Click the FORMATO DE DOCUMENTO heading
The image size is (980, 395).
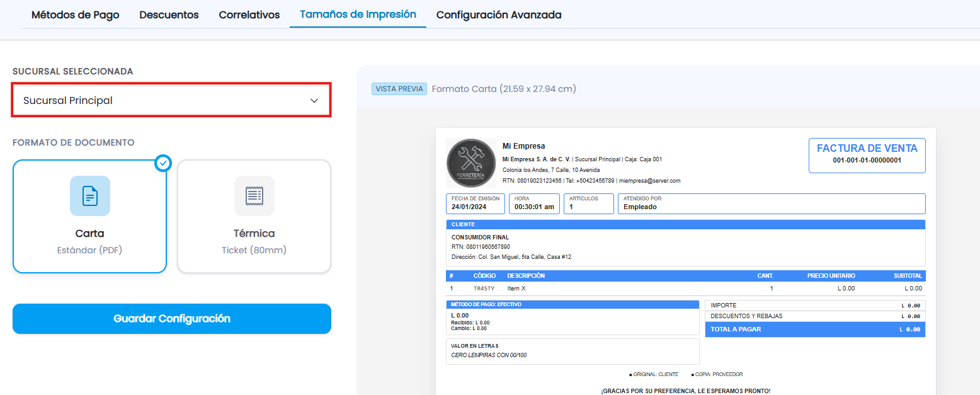74,143
